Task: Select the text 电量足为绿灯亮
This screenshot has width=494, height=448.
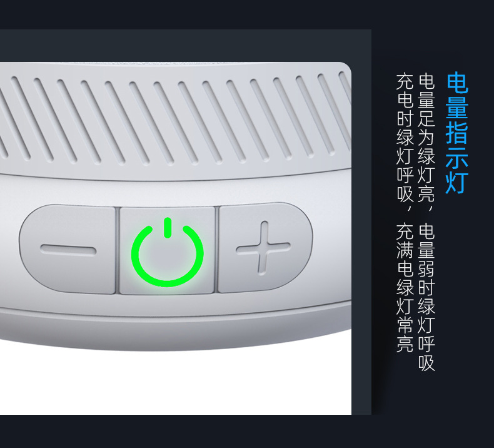Action: pos(426,138)
